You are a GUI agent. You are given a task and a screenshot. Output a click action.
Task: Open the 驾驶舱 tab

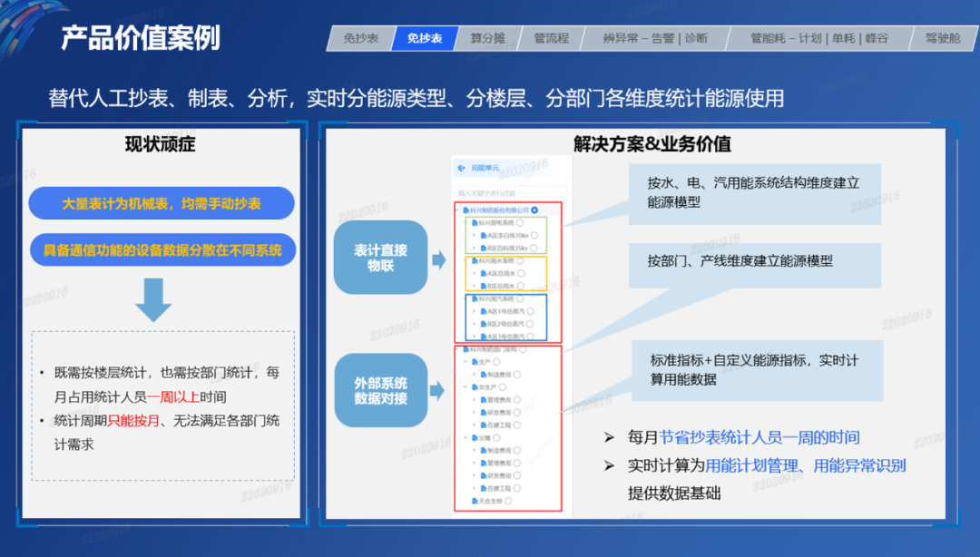click(943, 38)
